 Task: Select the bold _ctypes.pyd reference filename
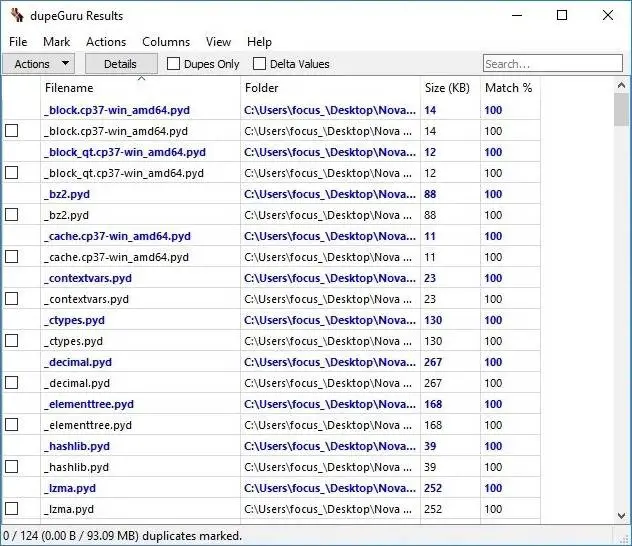pyautogui.click(x=74, y=320)
